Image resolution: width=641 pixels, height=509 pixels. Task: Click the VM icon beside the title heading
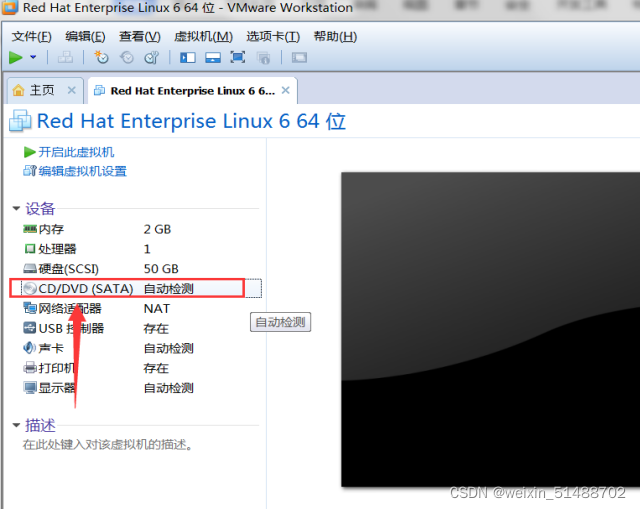pyautogui.click(x=20, y=121)
